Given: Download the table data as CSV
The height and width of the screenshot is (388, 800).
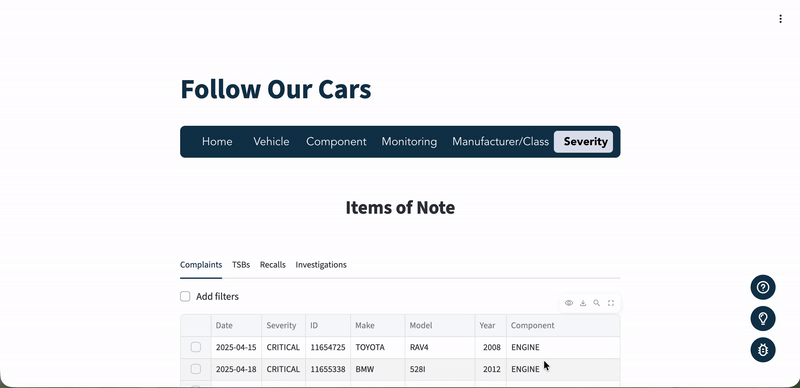Looking at the screenshot, I should 583,303.
